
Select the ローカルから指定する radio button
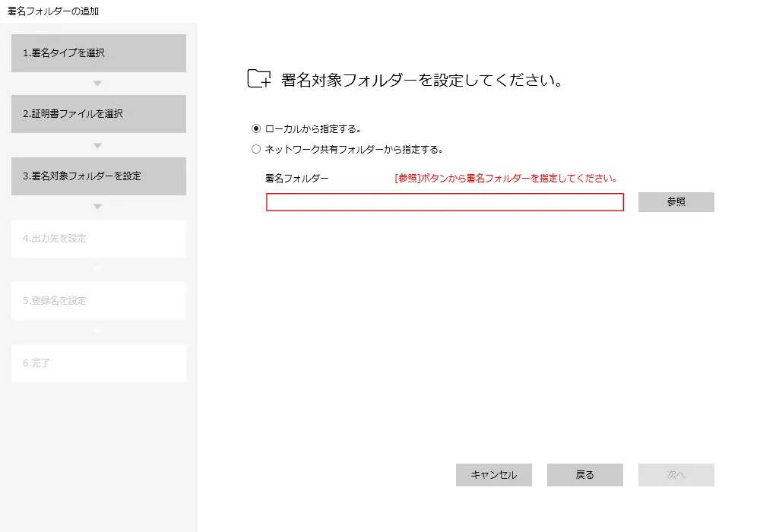pyautogui.click(x=256, y=128)
